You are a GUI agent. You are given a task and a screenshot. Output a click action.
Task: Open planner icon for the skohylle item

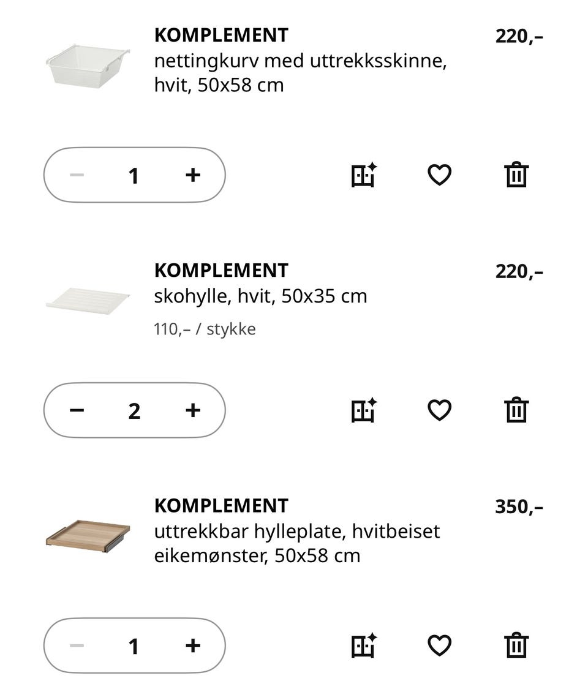[x=363, y=410]
